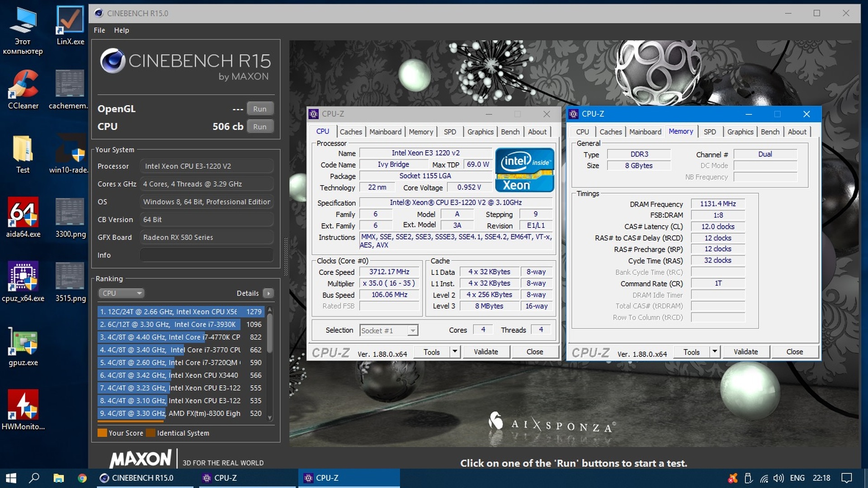Viewport: 868px width, 488px height.
Task: Switch to CPU tab in right CPU-Z
Action: pyautogui.click(x=582, y=132)
